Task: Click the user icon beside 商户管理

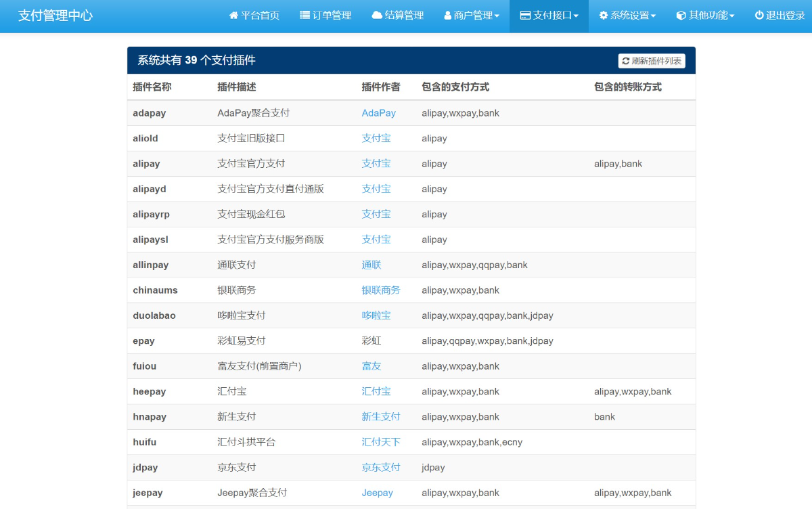Action: coord(448,16)
